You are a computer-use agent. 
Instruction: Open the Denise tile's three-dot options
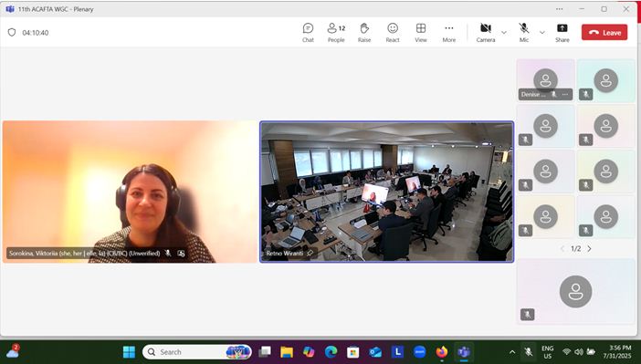click(x=565, y=94)
